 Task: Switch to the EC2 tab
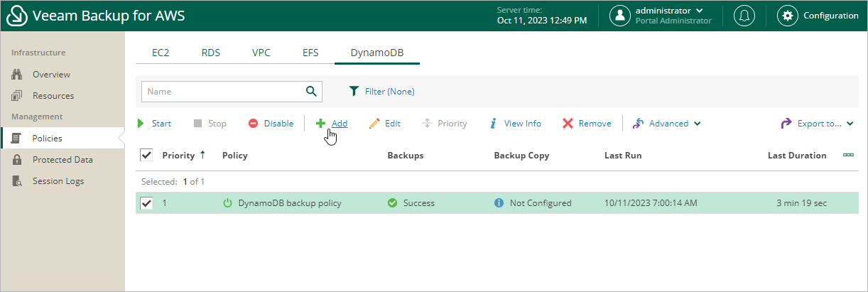[161, 53]
